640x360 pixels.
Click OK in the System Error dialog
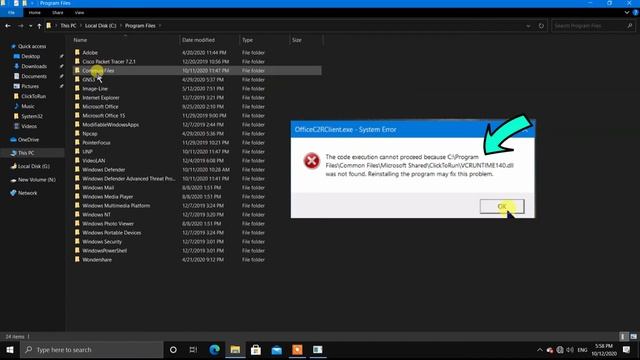click(502, 206)
